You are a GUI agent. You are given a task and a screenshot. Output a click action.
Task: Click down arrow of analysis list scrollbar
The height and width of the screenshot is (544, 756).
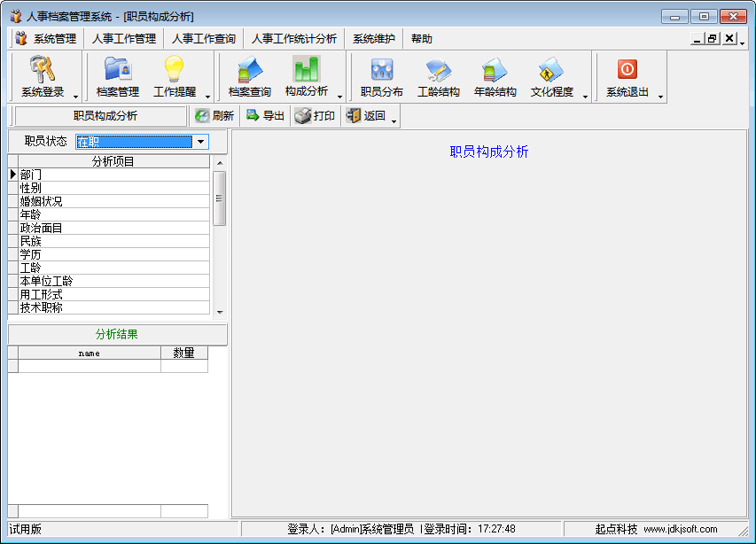pyautogui.click(x=220, y=312)
